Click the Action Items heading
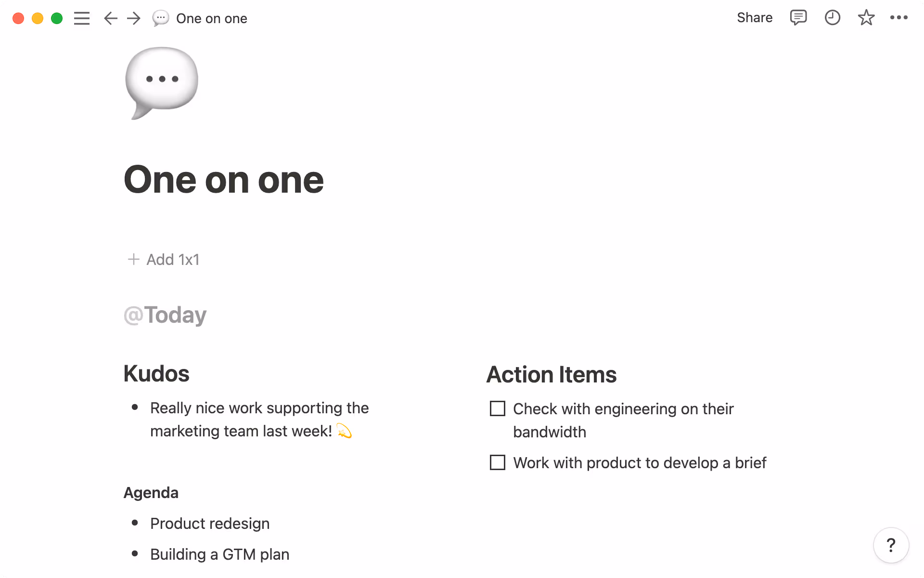 (552, 375)
